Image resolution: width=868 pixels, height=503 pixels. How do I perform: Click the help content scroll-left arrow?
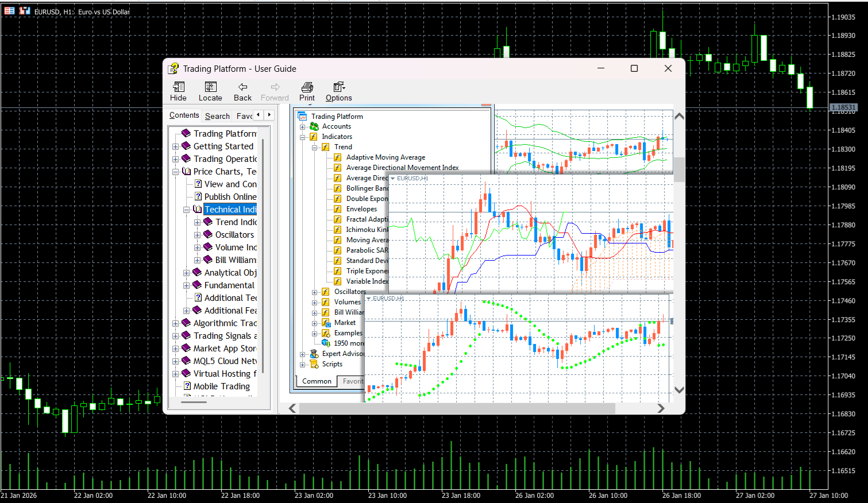tap(292, 408)
